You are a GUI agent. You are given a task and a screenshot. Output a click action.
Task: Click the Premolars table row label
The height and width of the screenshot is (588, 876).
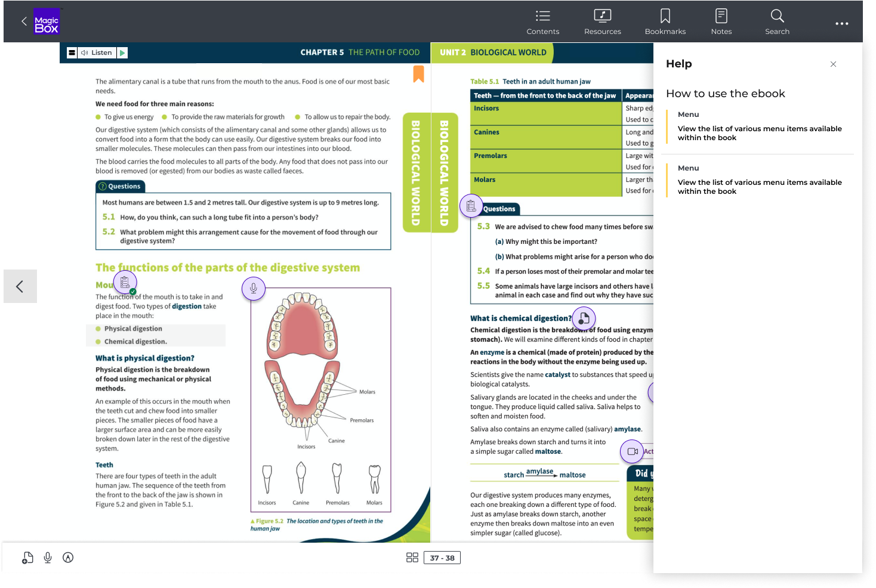[491, 156]
